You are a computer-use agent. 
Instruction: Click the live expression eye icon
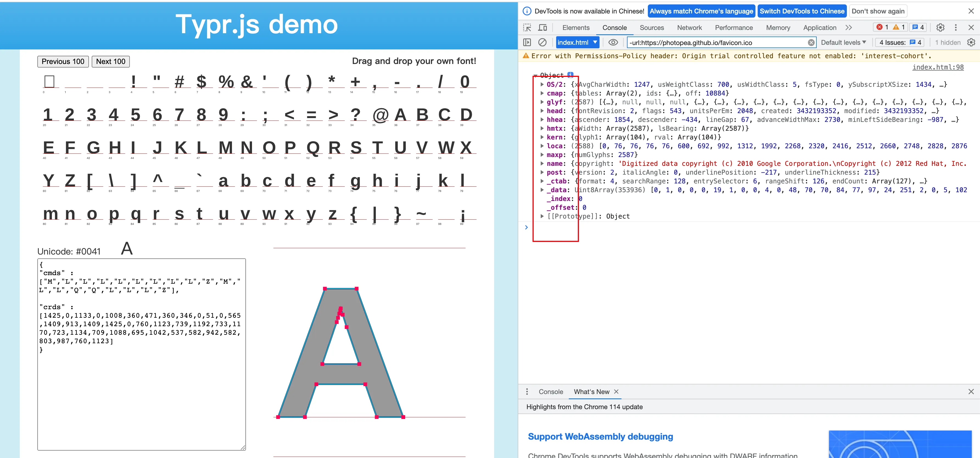click(613, 42)
